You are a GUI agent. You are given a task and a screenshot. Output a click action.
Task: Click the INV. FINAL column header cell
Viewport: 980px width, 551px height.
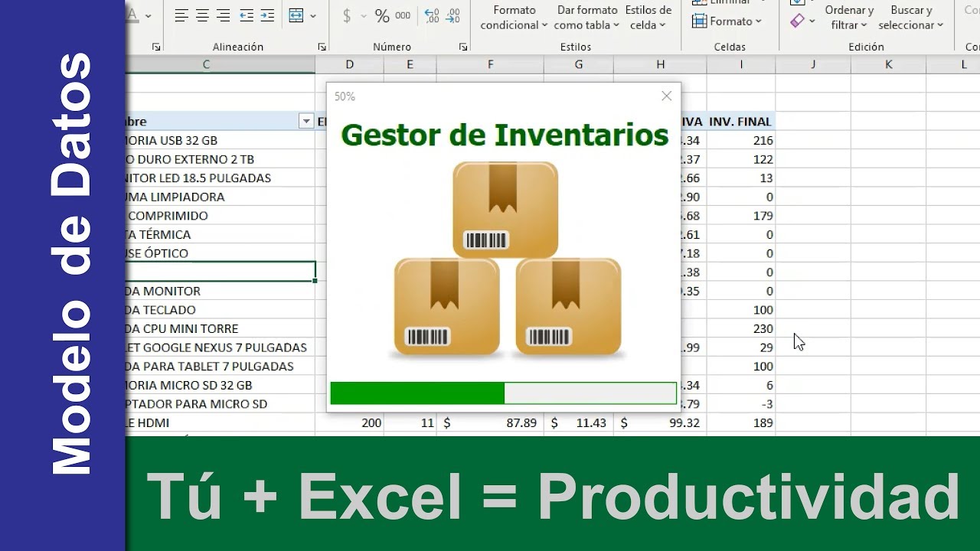tap(741, 121)
